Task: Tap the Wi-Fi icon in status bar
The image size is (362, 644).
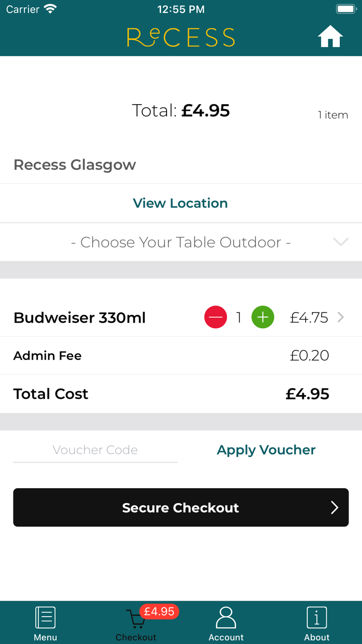Action: tap(50, 8)
